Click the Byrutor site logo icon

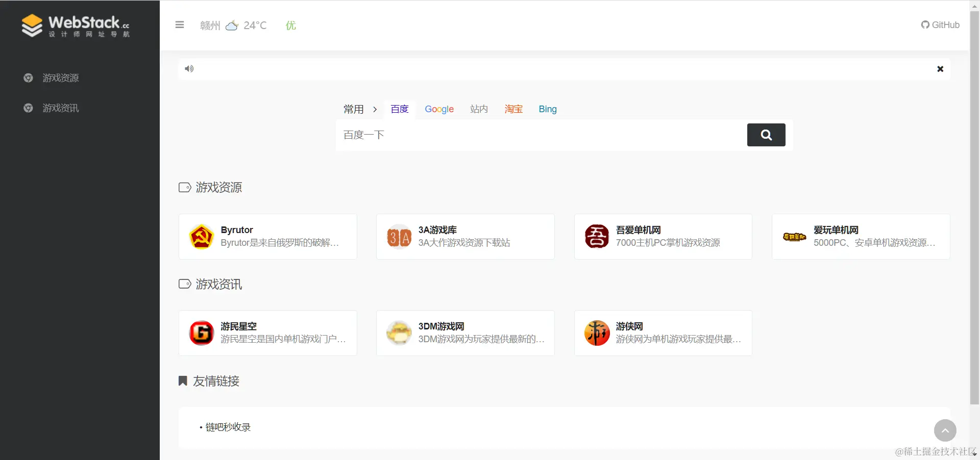[x=202, y=237]
